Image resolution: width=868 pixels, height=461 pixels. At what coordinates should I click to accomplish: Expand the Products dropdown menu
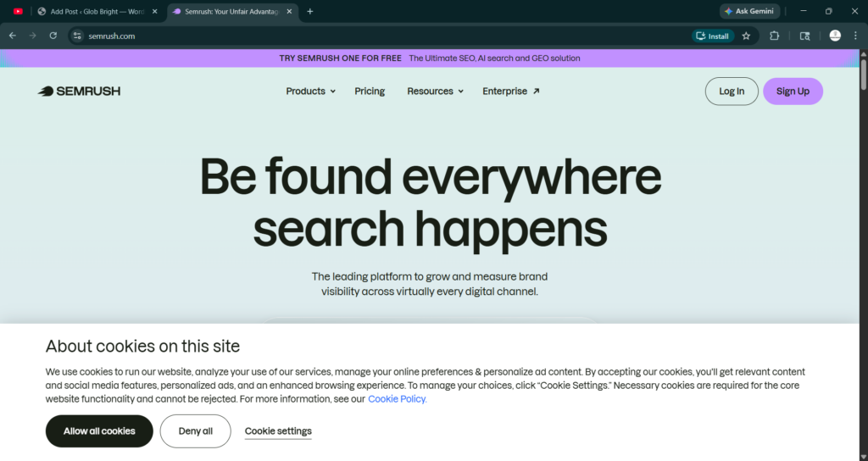pyautogui.click(x=310, y=92)
